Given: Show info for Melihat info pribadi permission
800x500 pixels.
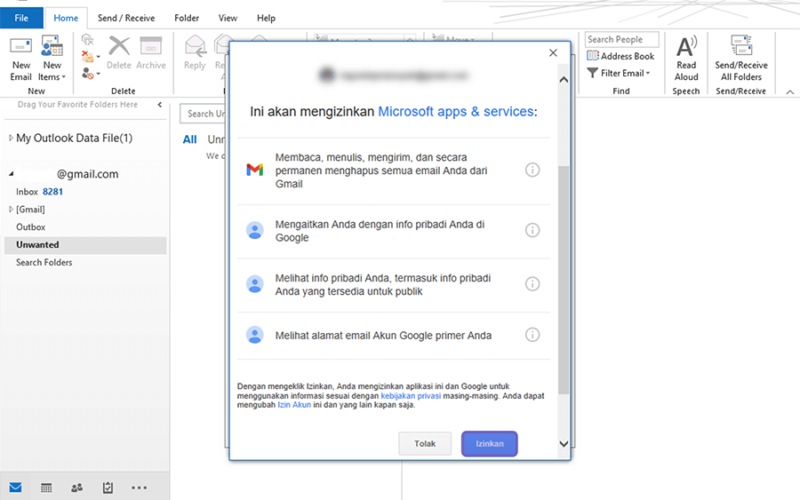Looking at the screenshot, I should click(x=532, y=284).
